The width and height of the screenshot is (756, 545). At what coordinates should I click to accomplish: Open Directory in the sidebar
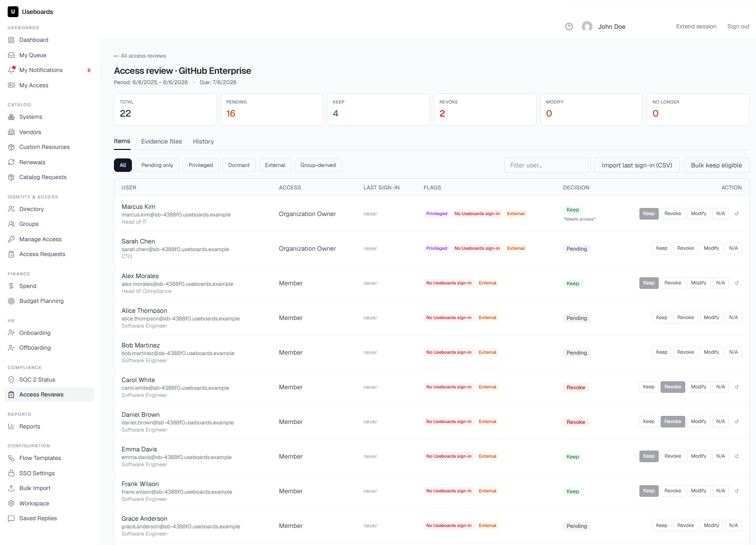[x=49, y=209]
